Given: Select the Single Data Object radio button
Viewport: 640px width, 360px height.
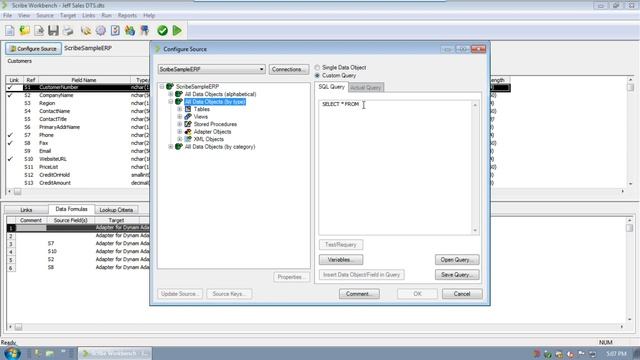Looking at the screenshot, I should [x=317, y=67].
